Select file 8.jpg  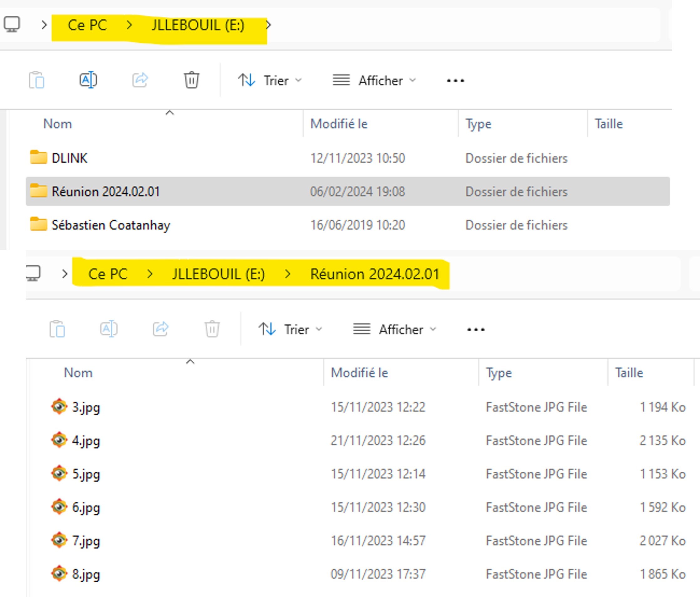coord(86,575)
